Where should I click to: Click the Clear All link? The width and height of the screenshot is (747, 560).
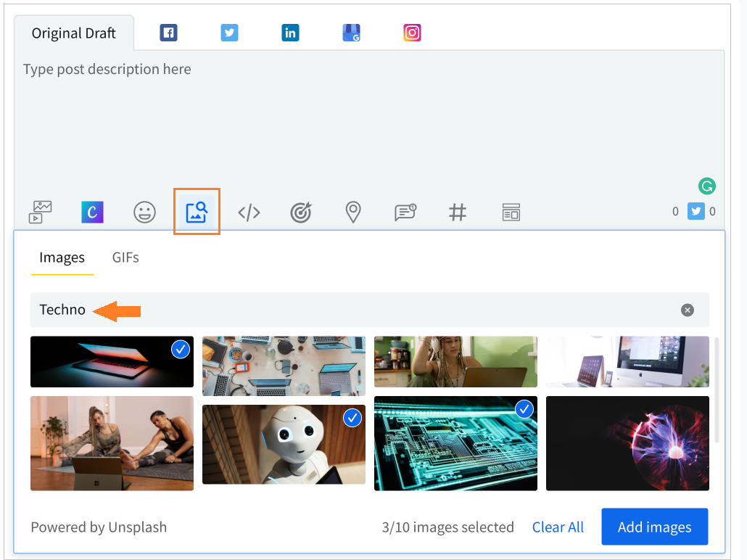pos(558,527)
